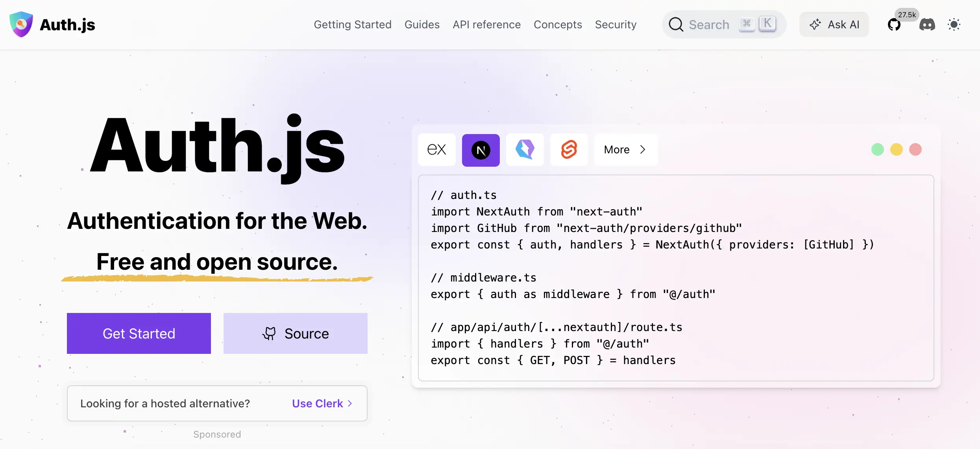Click inside the Search input field
The height and width of the screenshot is (449, 980).
[708, 24]
